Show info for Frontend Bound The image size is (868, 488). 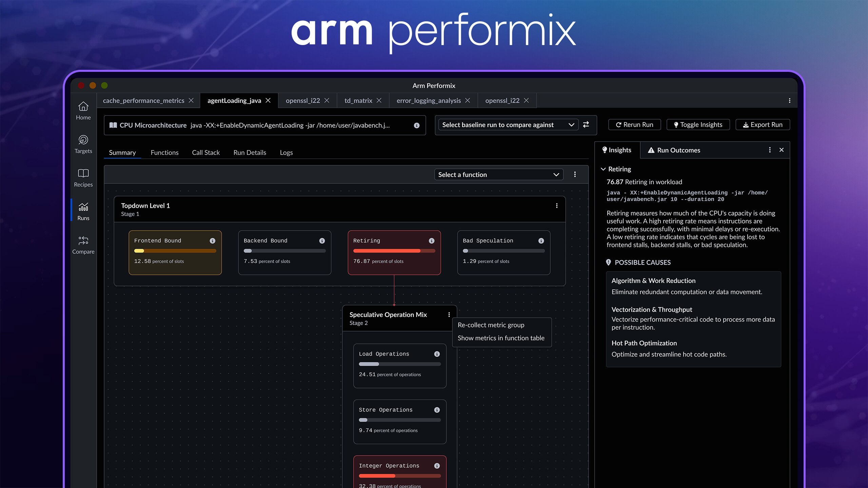click(213, 241)
